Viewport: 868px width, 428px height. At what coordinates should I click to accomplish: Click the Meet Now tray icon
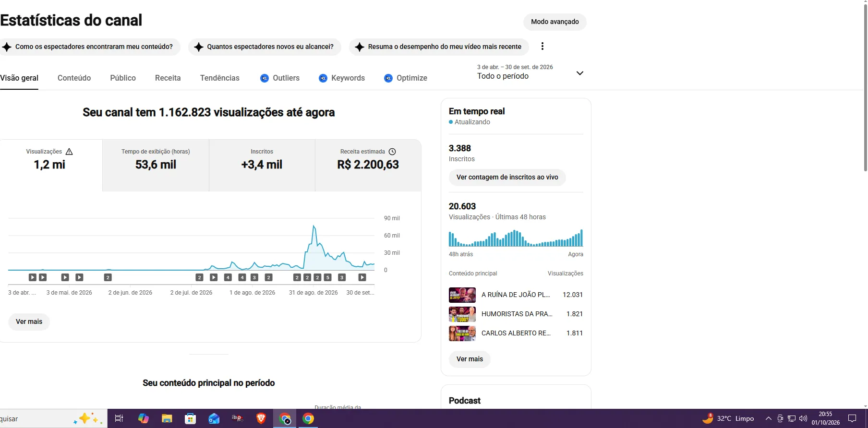[x=780, y=418]
